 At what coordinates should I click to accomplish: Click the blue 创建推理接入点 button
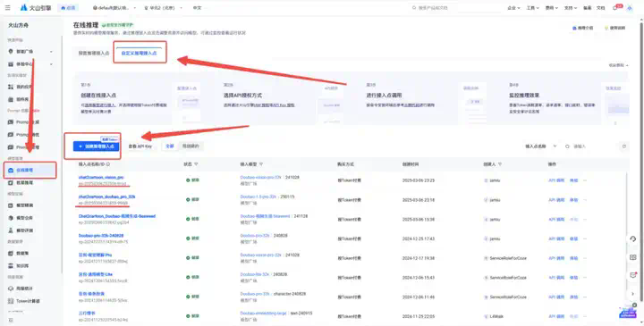click(96, 146)
